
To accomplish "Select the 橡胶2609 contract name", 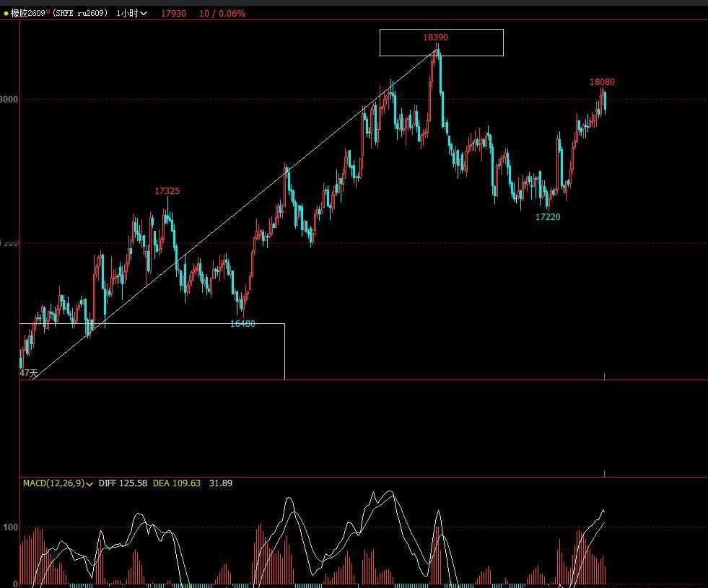I will pos(30,13).
